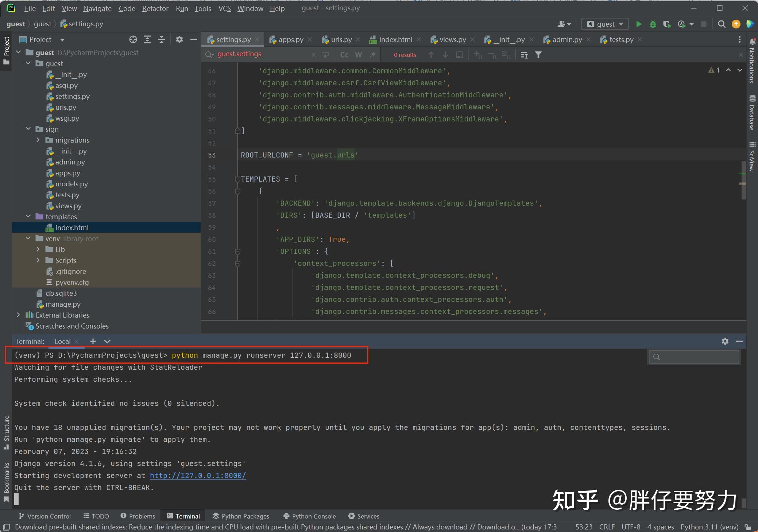Open the VCS menu
The height and width of the screenshot is (532, 758).
[224, 8]
